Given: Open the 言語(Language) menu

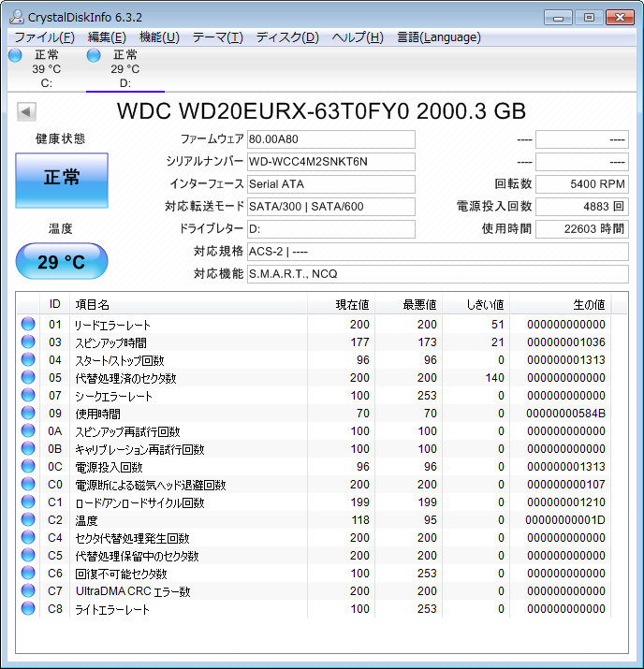Looking at the screenshot, I should (x=439, y=37).
